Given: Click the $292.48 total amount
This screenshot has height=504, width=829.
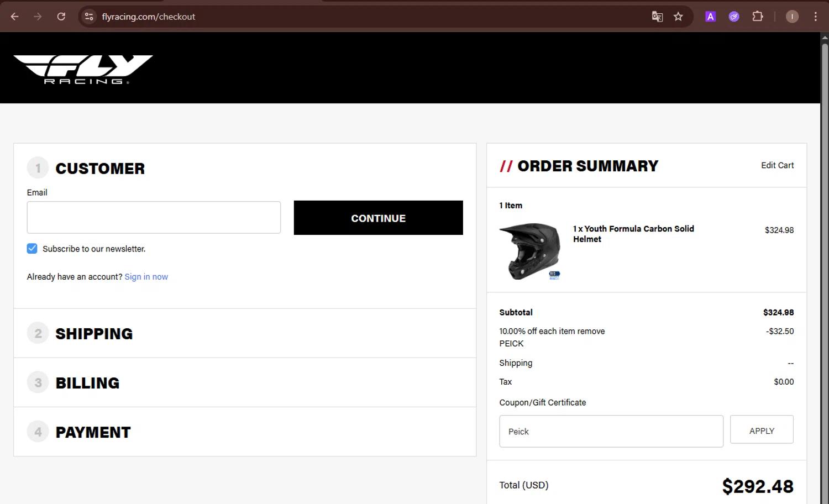Looking at the screenshot, I should (758, 486).
